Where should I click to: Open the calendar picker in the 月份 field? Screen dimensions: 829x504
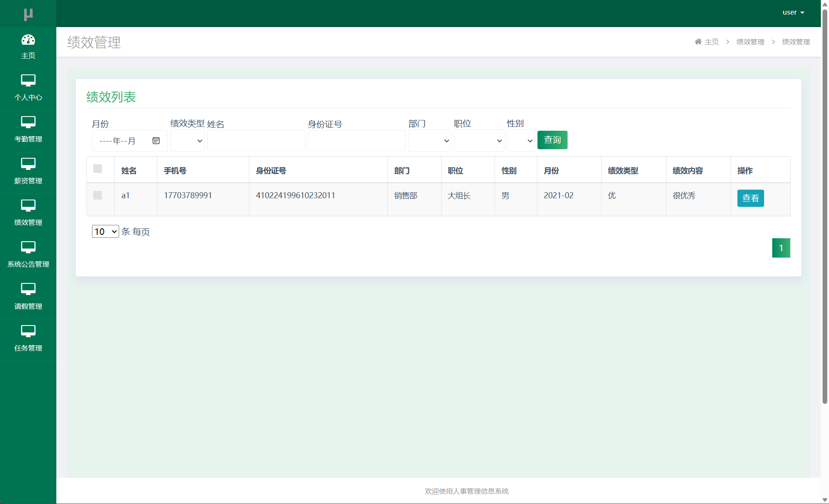(x=156, y=140)
